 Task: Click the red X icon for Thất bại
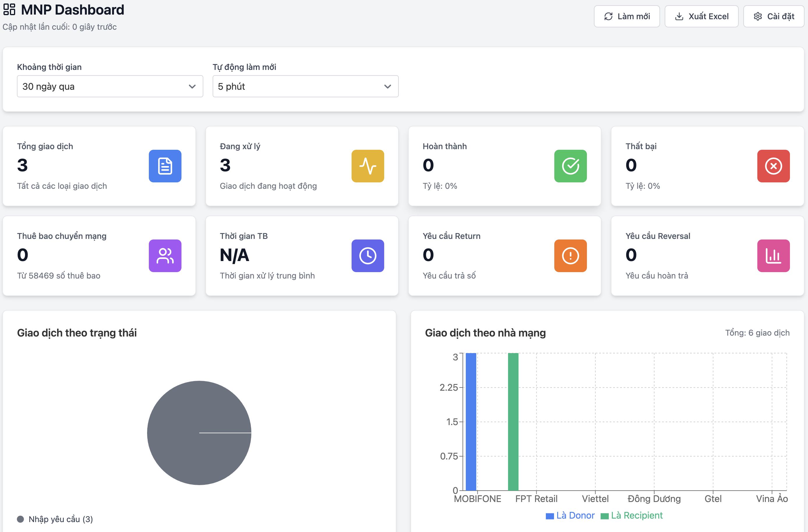click(773, 166)
